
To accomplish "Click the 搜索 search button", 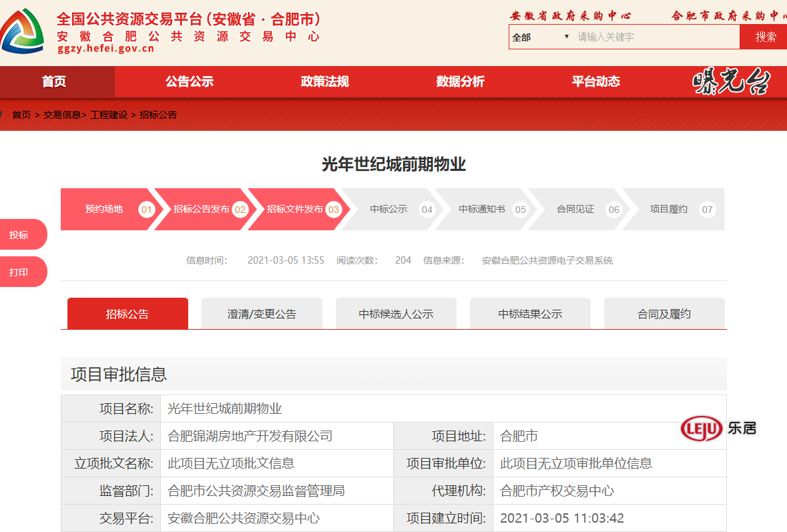I will 764,37.
